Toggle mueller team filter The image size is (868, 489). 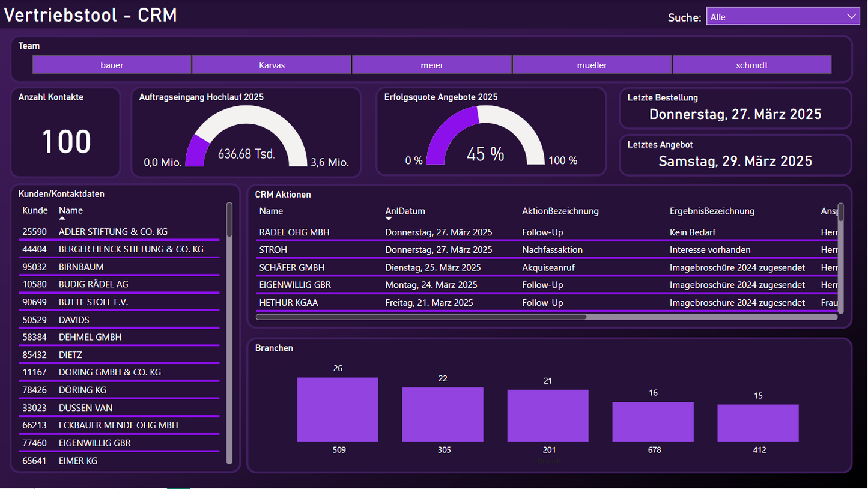tap(592, 65)
